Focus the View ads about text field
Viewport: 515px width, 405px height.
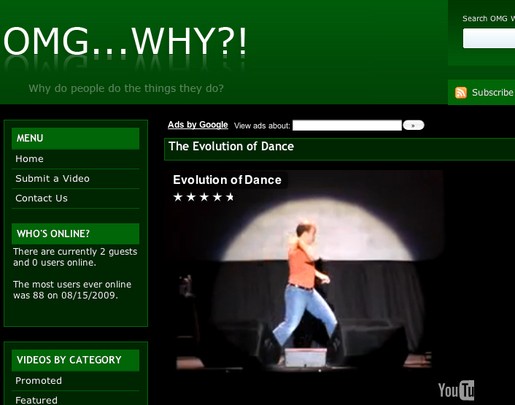click(x=347, y=125)
